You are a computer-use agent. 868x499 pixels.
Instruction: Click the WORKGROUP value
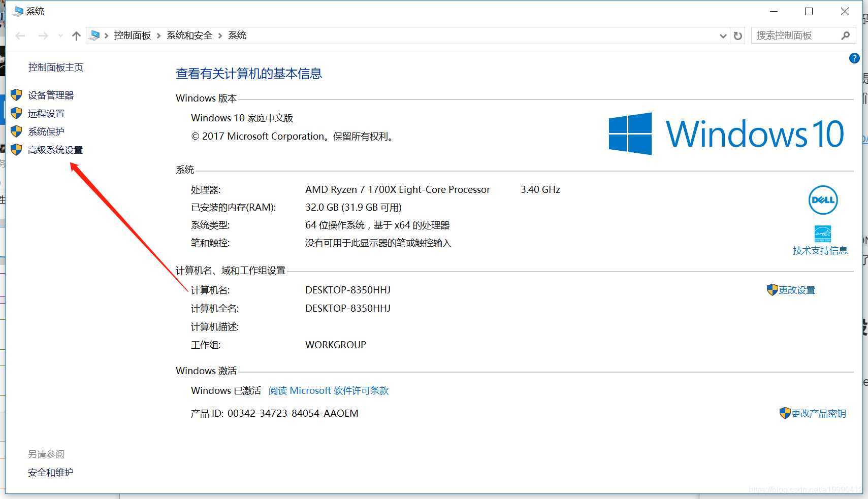tap(336, 345)
